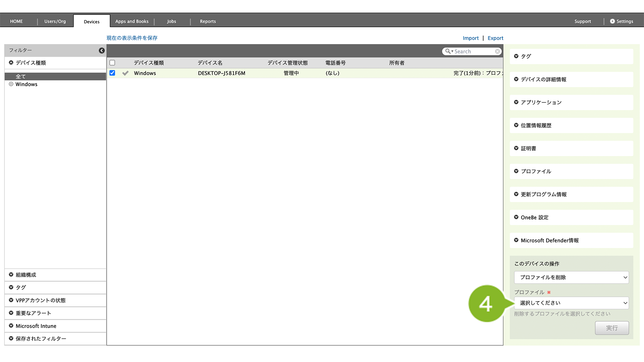
Task: Click the 現在の表示条件を保存 link
Action: [x=132, y=38]
